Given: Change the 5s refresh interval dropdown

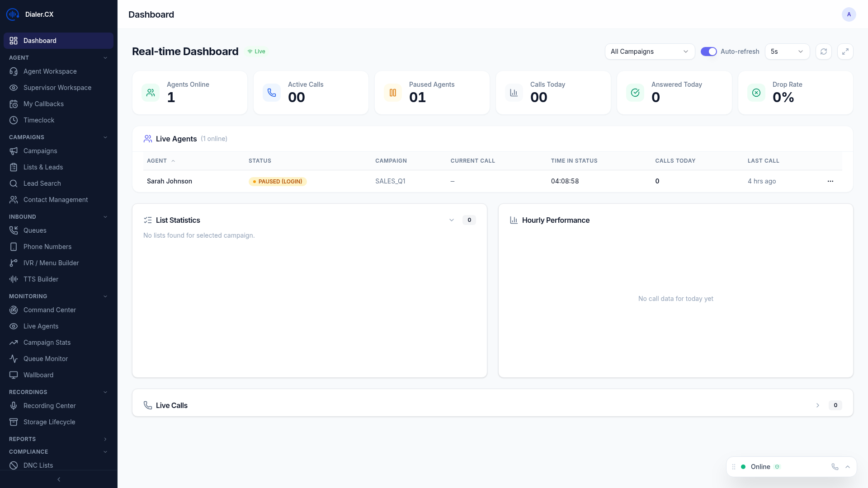Looking at the screenshot, I should [787, 52].
